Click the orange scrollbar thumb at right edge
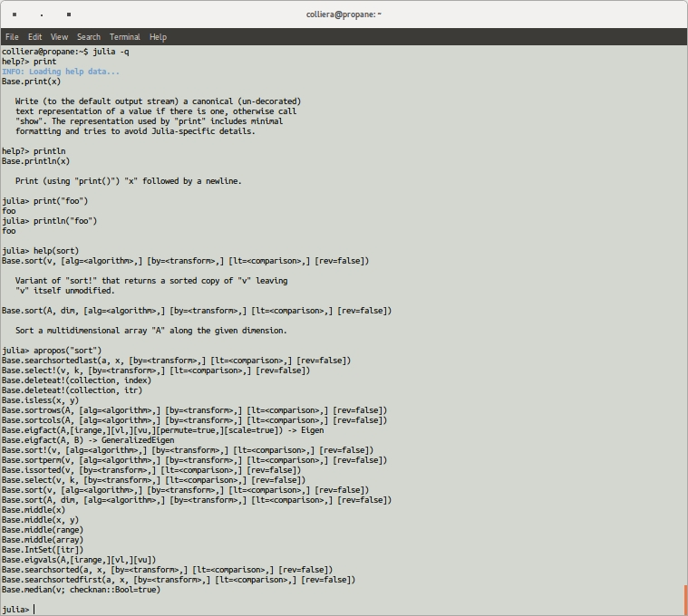 [684, 600]
